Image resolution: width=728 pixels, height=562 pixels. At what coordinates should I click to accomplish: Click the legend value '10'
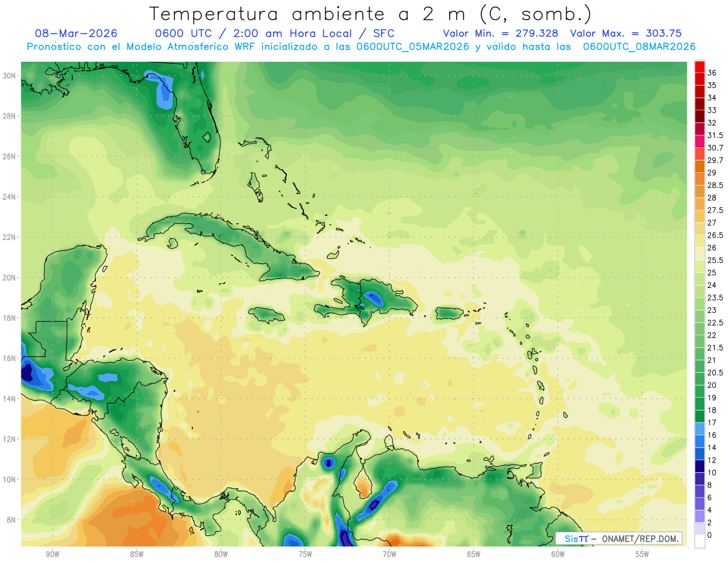tap(712, 472)
